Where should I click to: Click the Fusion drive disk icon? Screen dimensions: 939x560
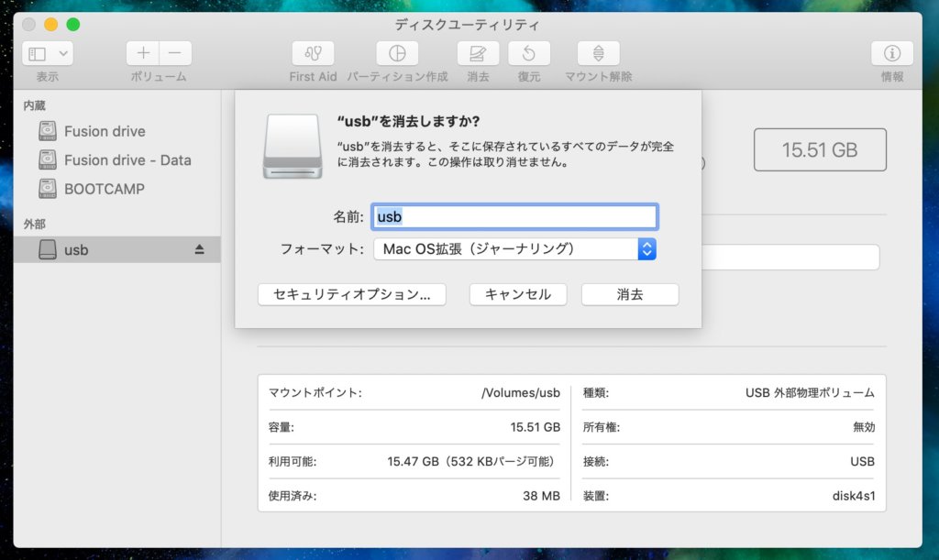(48, 130)
